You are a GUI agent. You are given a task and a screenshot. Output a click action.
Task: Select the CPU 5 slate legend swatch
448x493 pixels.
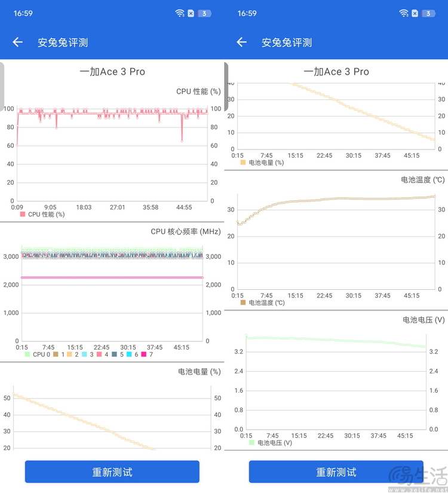click(115, 354)
